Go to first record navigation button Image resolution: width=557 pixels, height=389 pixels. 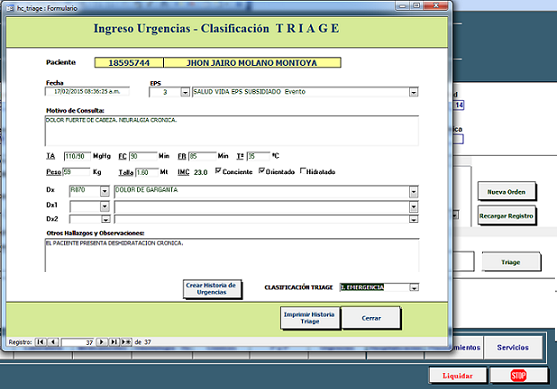click(x=40, y=342)
